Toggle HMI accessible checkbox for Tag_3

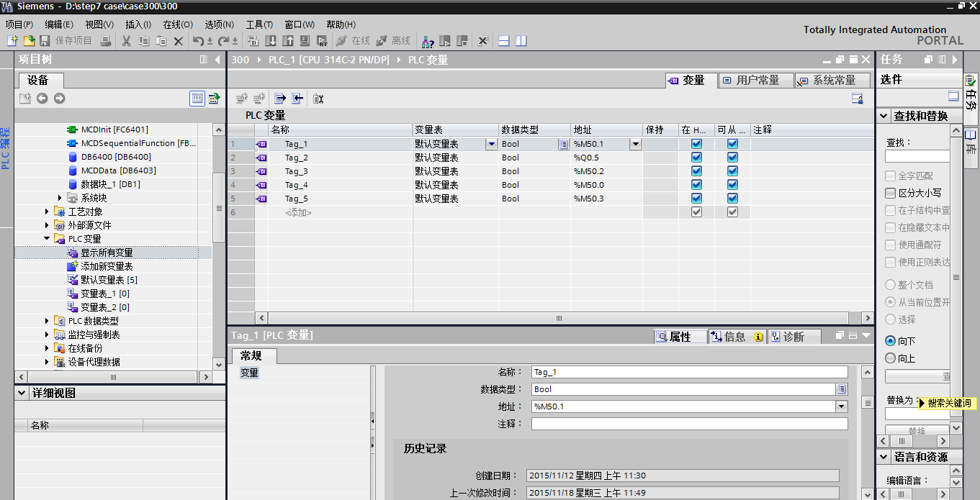(x=696, y=171)
